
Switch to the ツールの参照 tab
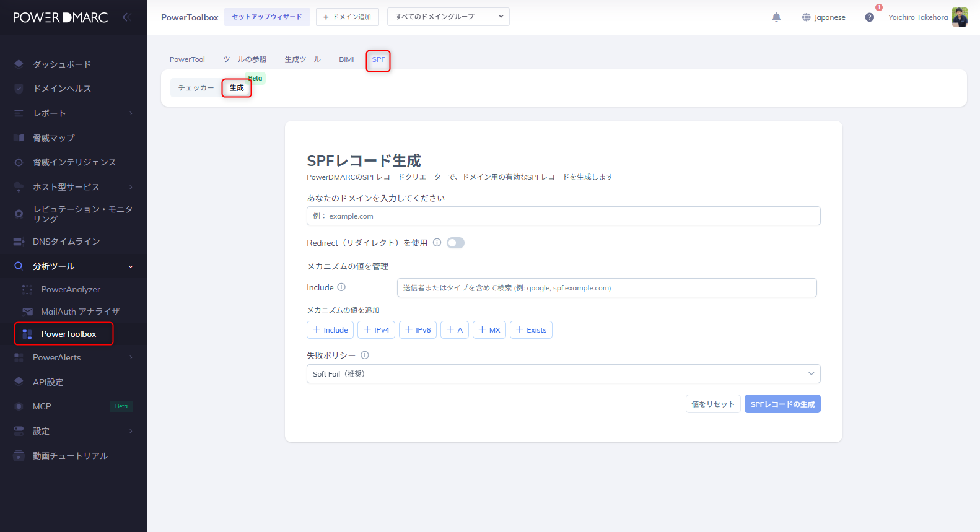coord(245,59)
